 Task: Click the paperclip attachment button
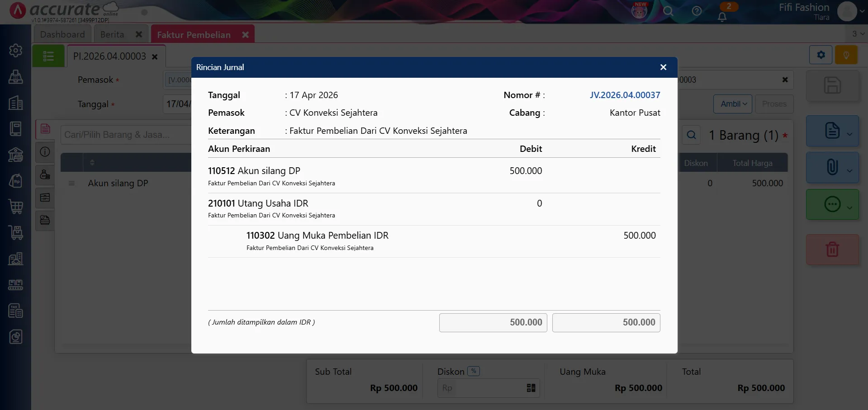(832, 167)
